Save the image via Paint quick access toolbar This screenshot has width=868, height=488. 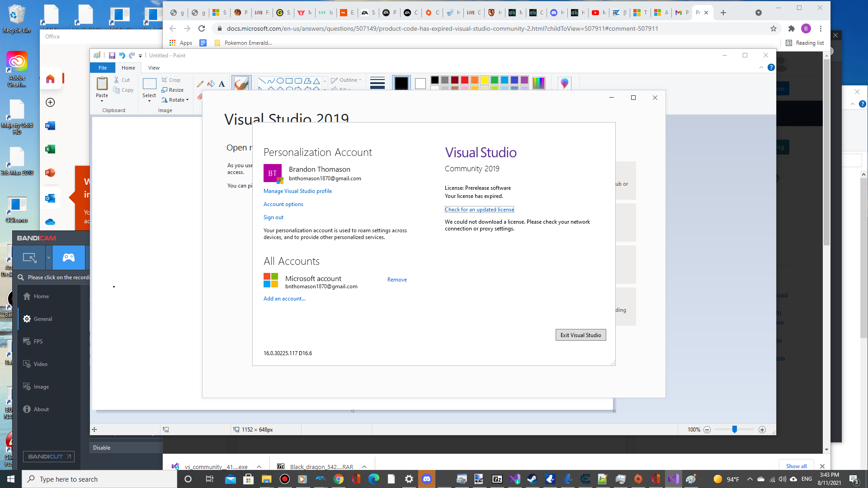pyautogui.click(x=112, y=55)
